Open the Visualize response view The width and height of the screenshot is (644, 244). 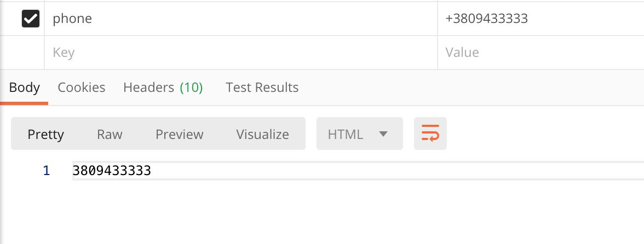point(262,134)
